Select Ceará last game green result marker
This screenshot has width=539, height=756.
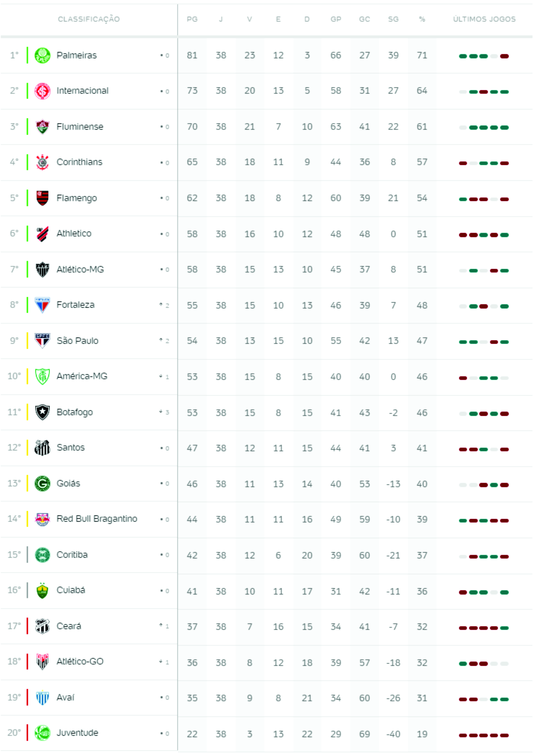pos(504,628)
